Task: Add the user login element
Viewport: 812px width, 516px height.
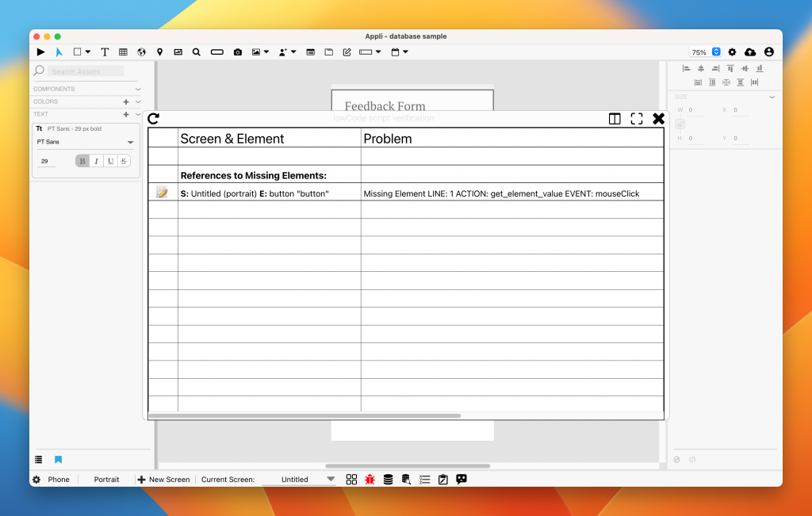Action: coord(283,52)
